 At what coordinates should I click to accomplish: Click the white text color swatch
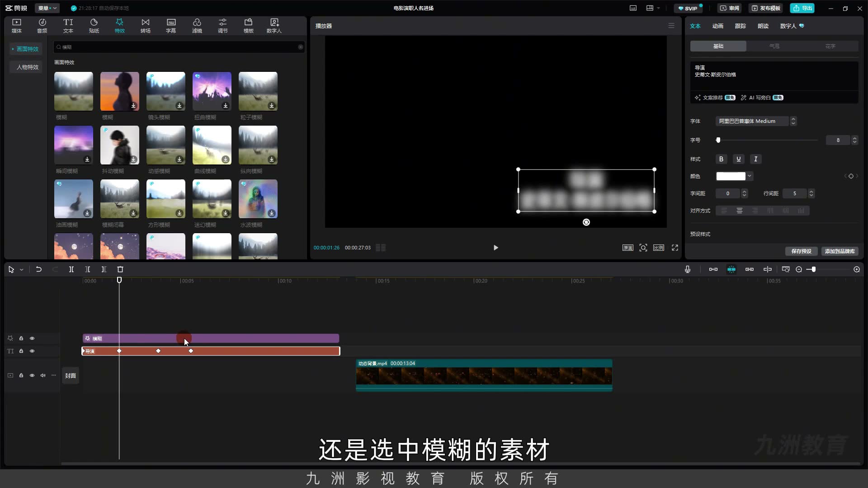tap(731, 176)
